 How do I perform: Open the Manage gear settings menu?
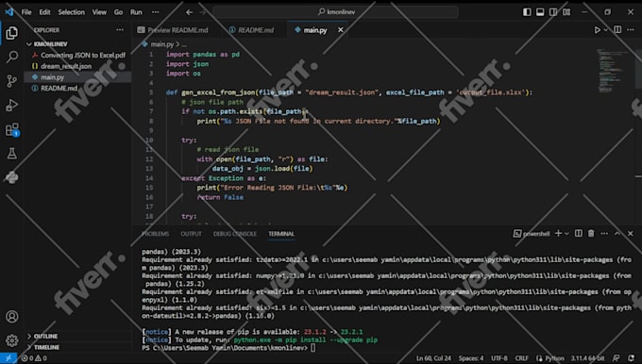11,339
